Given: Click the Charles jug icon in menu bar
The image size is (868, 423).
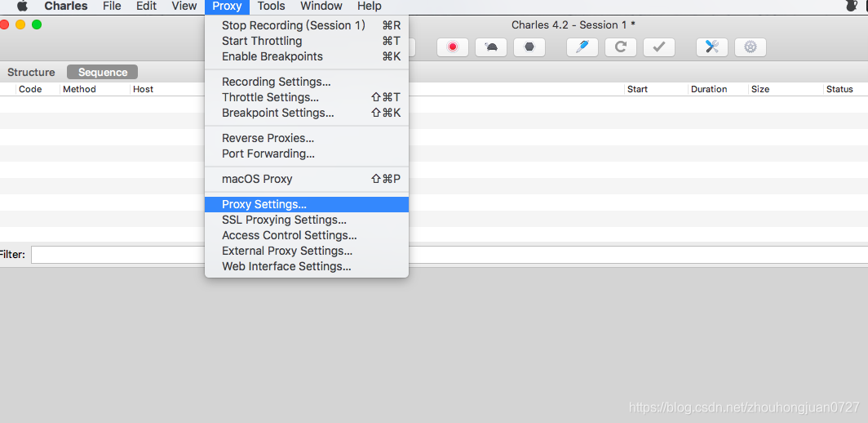Looking at the screenshot, I should [x=852, y=6].
